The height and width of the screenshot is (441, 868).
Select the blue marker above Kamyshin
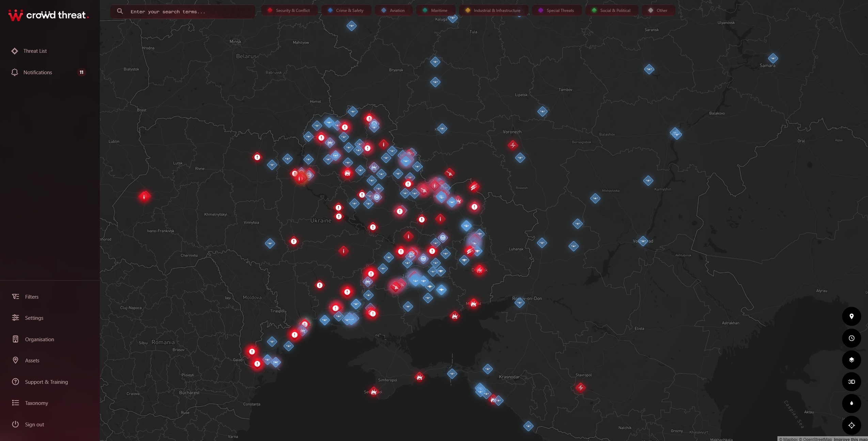pyautogui.click(x=648, y=180)
